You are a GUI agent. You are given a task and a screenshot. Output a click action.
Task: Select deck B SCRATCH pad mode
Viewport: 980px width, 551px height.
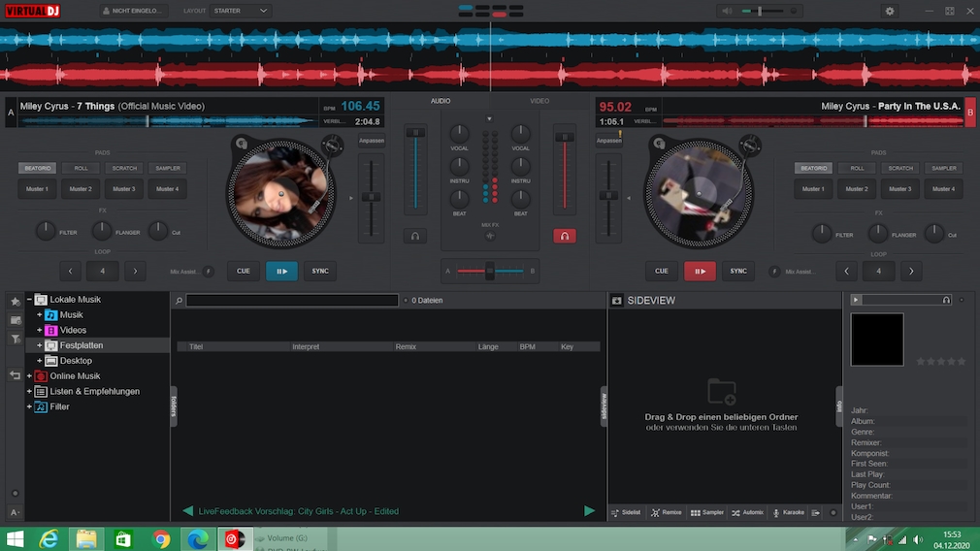point(900,168)
